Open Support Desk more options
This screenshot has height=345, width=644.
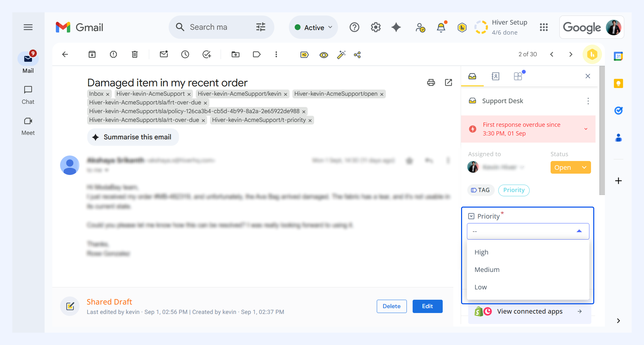tap(588, 101)
